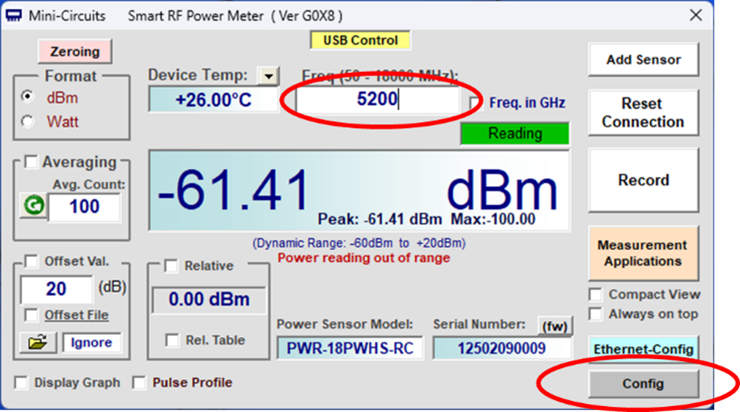Click the -61.41 dBm power reading display
This screenshot has height=412, width=740.
pyautogui.click(x=360, y=191)
